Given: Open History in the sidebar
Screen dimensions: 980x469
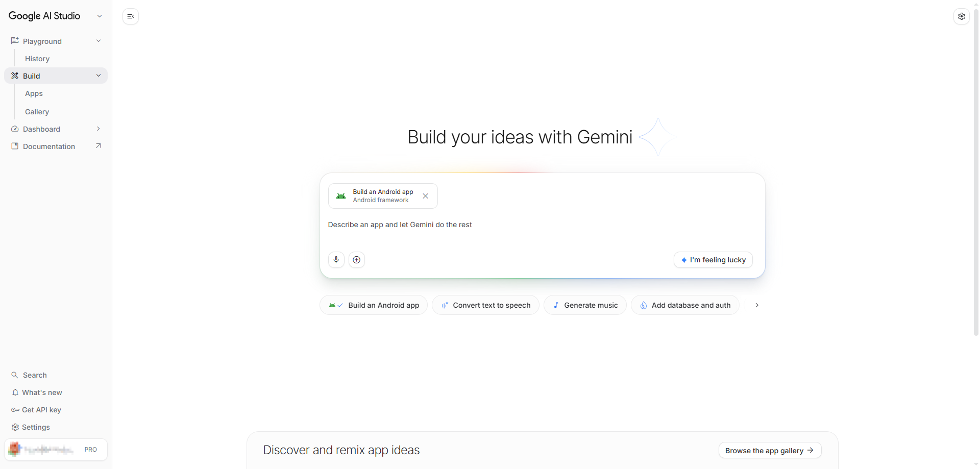Looking at the screenshot, I should [x=37, y=59].
